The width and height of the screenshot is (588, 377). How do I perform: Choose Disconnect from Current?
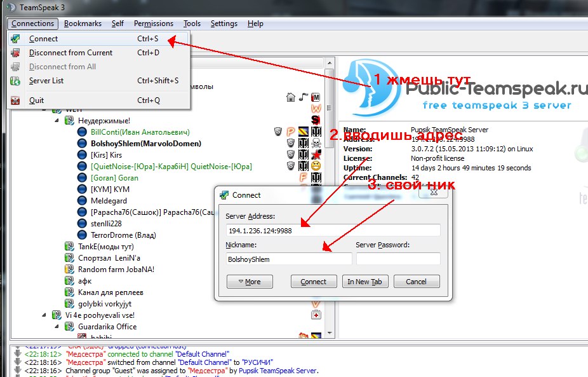(98, 53)
